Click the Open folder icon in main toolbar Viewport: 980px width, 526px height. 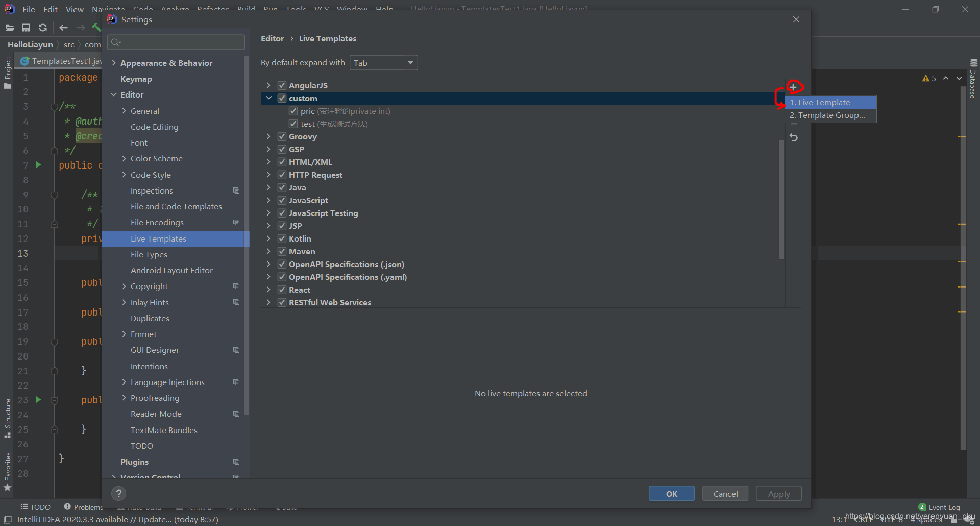pos(10,28)
